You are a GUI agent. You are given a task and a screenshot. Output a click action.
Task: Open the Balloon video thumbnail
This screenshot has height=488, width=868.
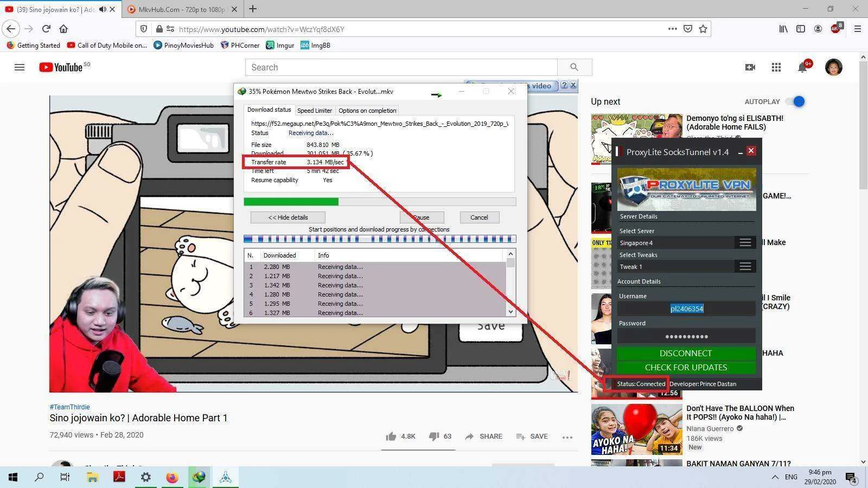point(636,429)
